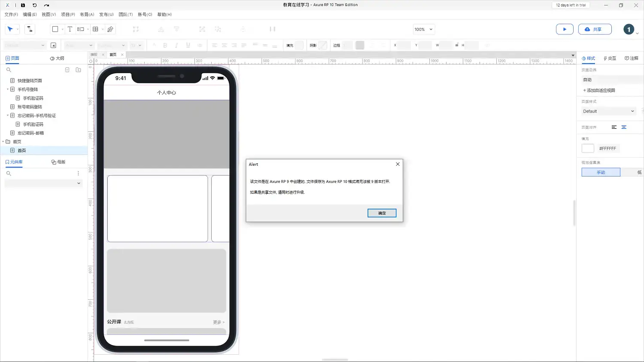Click the Rectangle shape tool
Image resolution: width=644 pixels, height=362 pixels.
tap(55, 29)
